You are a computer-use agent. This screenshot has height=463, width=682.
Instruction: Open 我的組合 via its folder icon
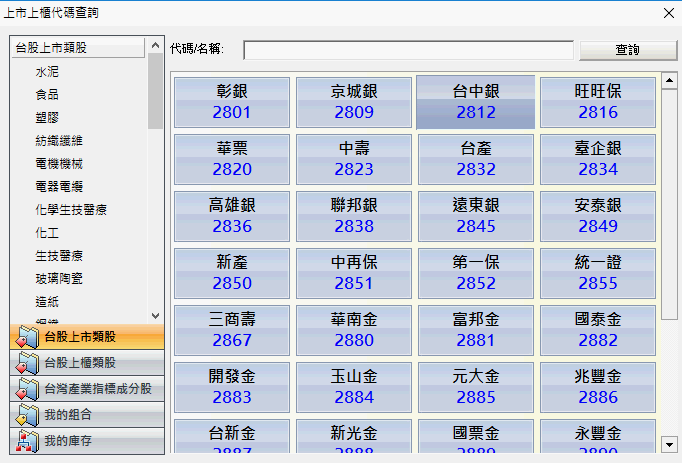point(26,414)
